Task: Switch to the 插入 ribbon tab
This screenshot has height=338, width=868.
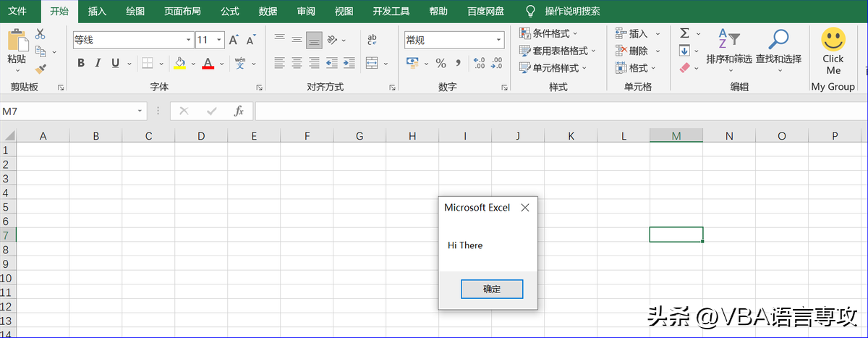Action: point(97,11)
